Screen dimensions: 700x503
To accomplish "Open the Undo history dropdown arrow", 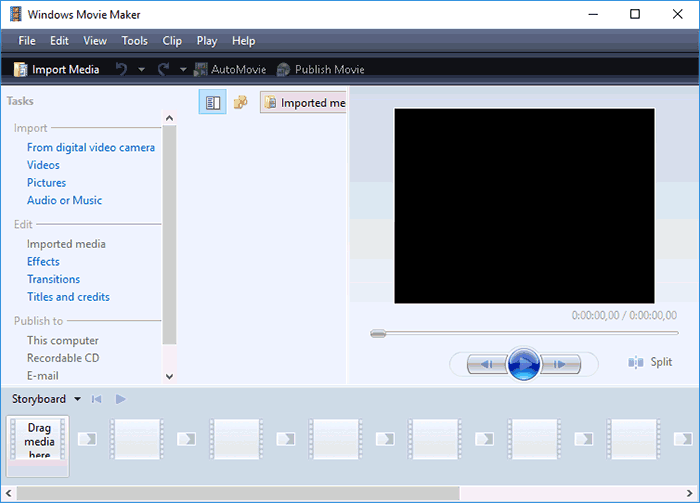I will (x=141, y=70).
